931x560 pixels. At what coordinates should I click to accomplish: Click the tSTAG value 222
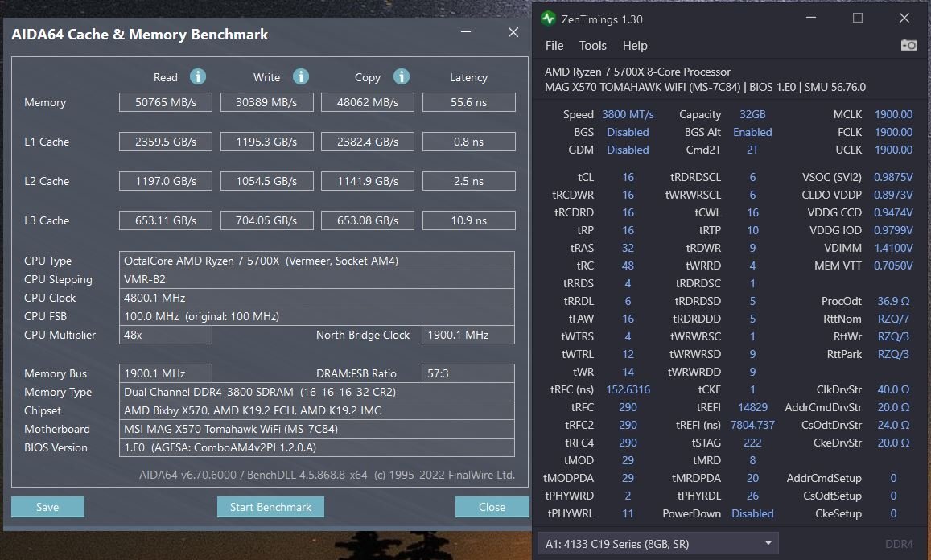(752, 443)
